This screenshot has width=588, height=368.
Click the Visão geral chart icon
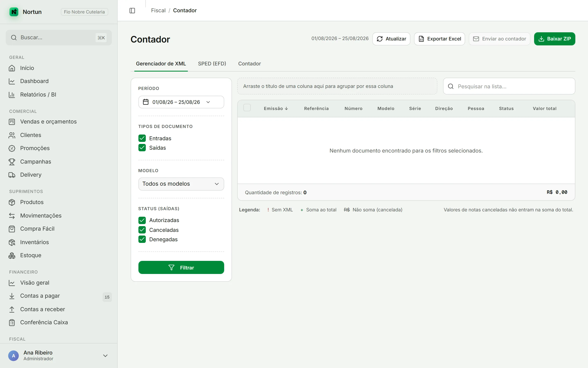[x=12, y=283]
